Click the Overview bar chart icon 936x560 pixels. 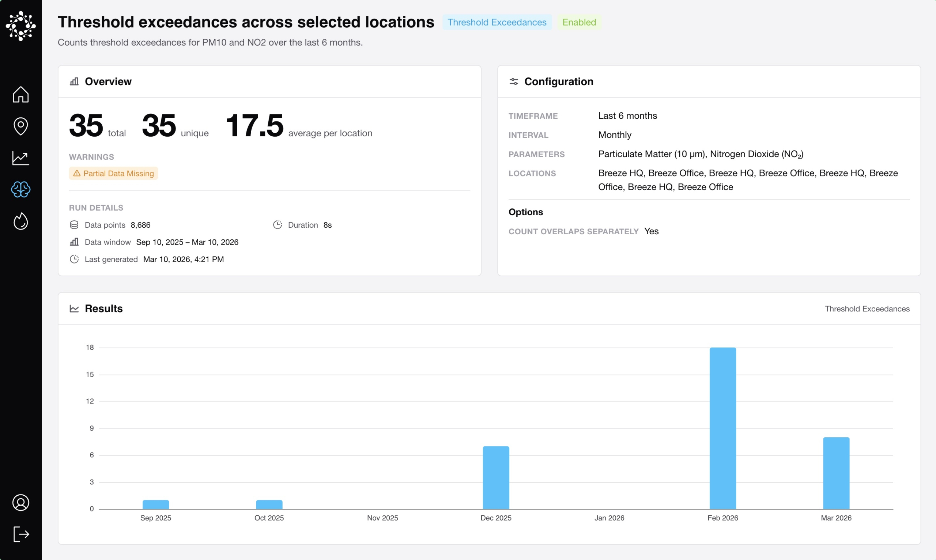coord(74,82)
